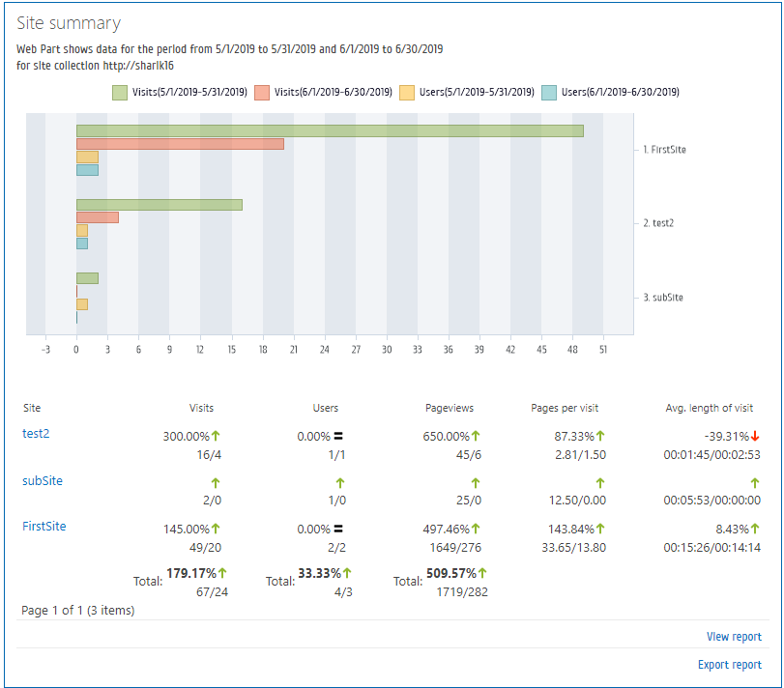Click the 'Page 1 of 1 (3 items)' text
Image resolution: width=784 pixels, height=688 pixels.
click(x=78, y=610)
